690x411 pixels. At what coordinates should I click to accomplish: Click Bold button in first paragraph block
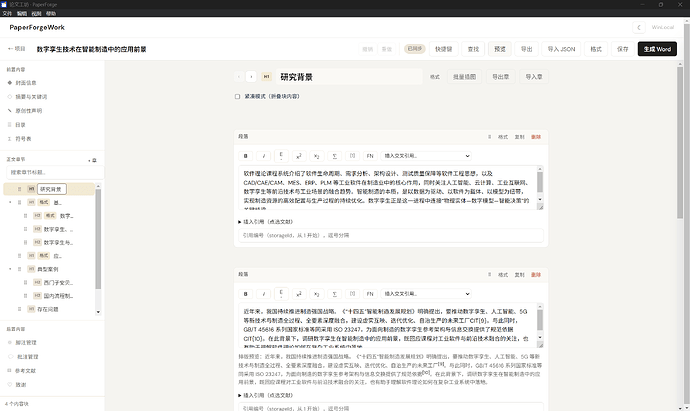(246, 156)
